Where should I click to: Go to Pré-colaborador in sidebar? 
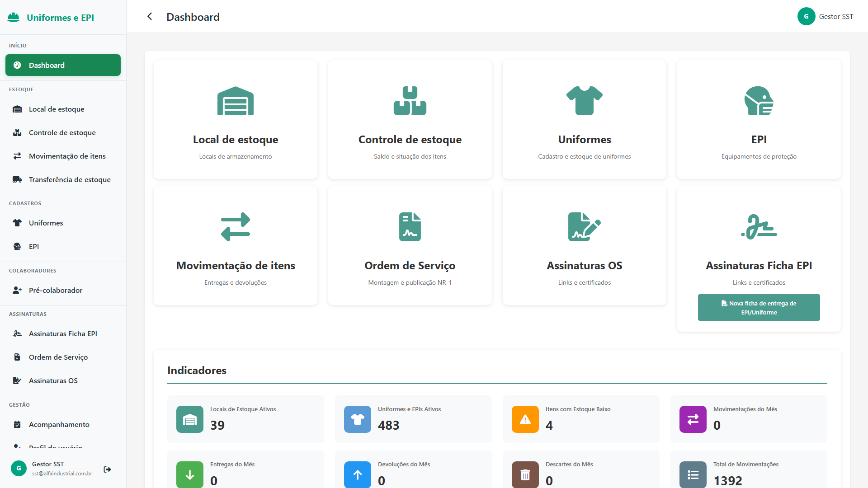point(63,290)
